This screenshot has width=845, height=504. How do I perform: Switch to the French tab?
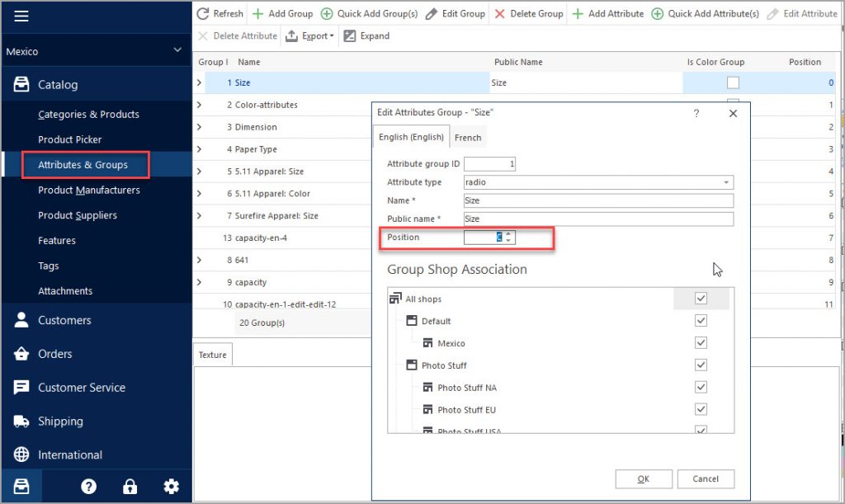tap(468, 137)
